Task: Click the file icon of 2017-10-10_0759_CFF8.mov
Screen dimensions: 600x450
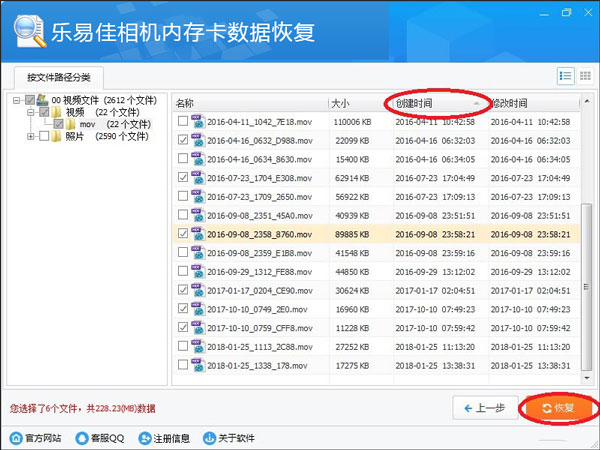Action: tap(198, 328)
